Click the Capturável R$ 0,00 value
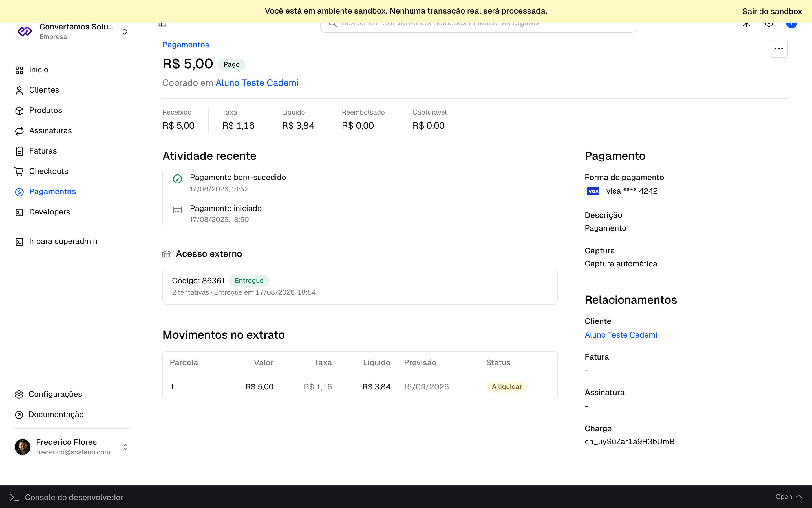 tap(429, 126)
